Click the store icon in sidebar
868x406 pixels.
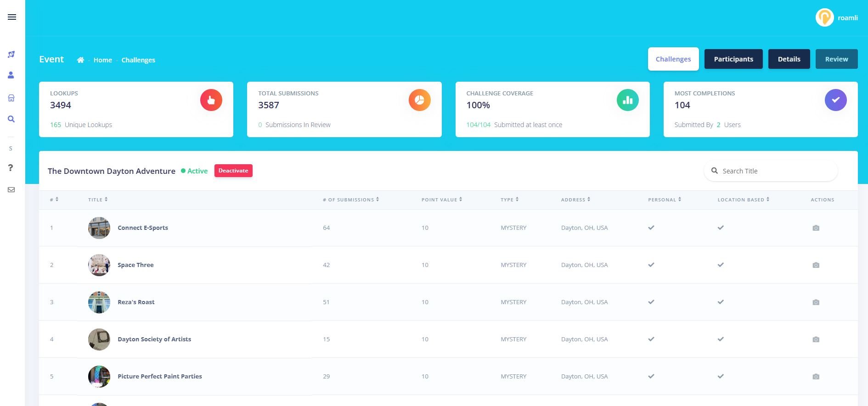click(x=11, y=98)
